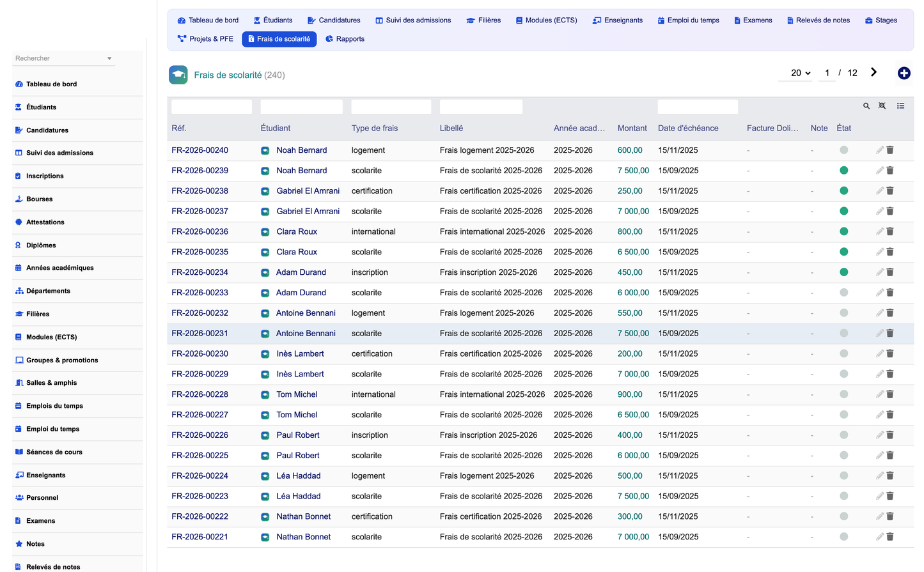Edit fee FR-2026-00240 with pencil icon

880,150
